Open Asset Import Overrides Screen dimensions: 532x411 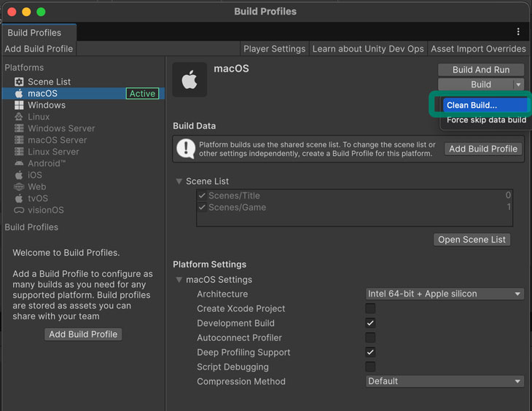[478, 49]
